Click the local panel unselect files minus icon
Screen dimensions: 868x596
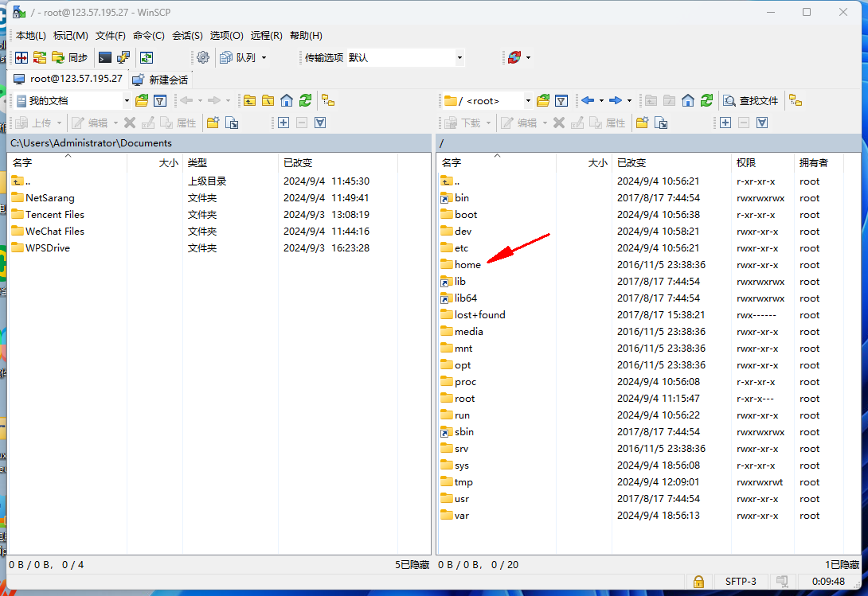[302, 123]
